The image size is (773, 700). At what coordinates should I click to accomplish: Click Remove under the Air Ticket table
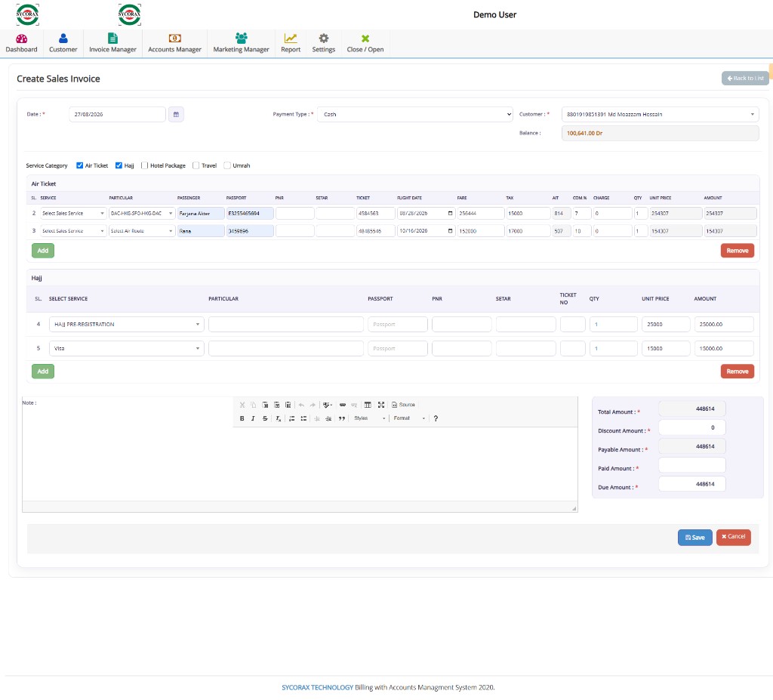(x=737, y=251)
